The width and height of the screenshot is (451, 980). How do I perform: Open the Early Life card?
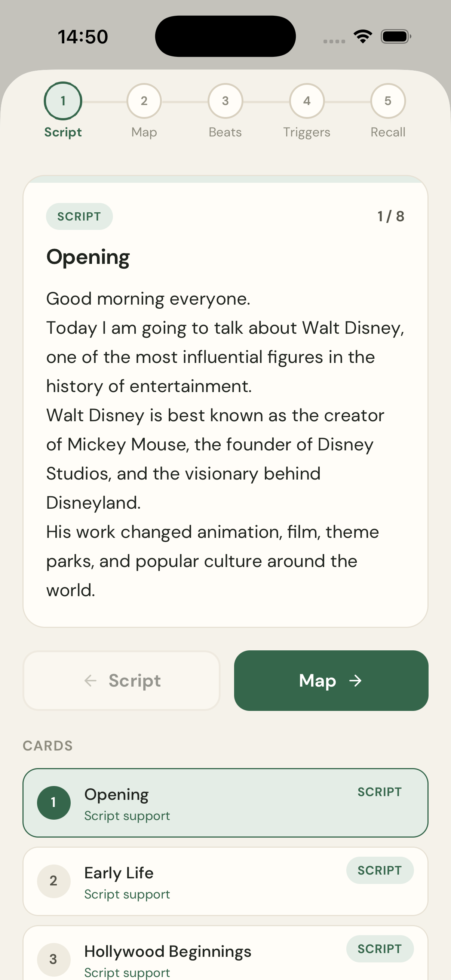coord(225,881)
